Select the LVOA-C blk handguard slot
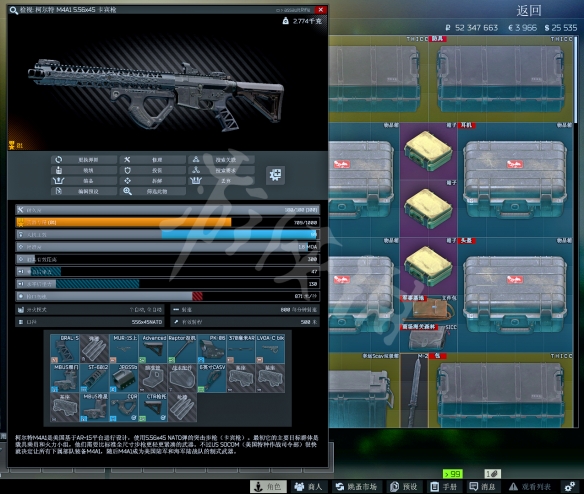584x494 pixels. point(270,349)
